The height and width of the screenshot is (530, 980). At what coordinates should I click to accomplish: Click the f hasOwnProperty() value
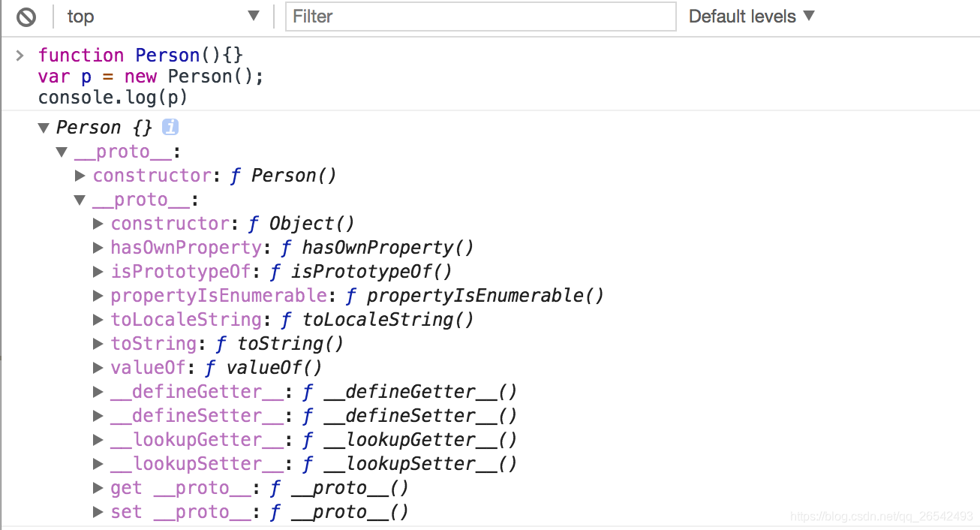tap(377, 248)
